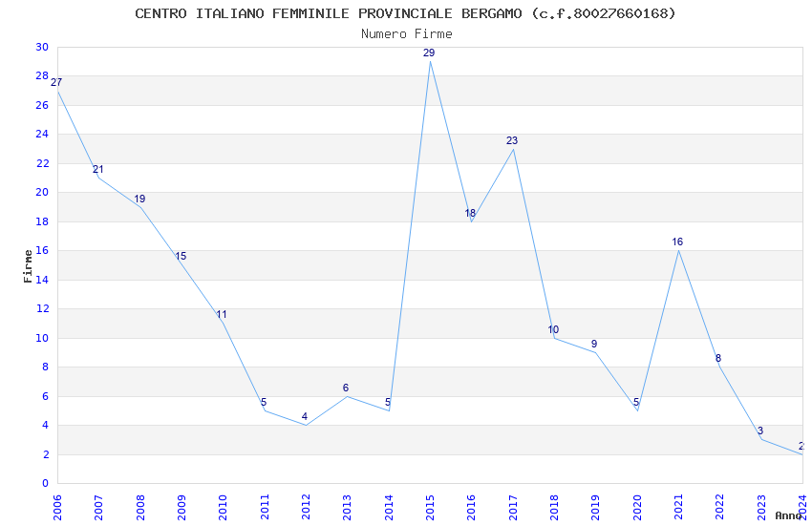Select the 2006 data point labeled 27
This screenshot has height=525, width=812.
pos(57,91)
